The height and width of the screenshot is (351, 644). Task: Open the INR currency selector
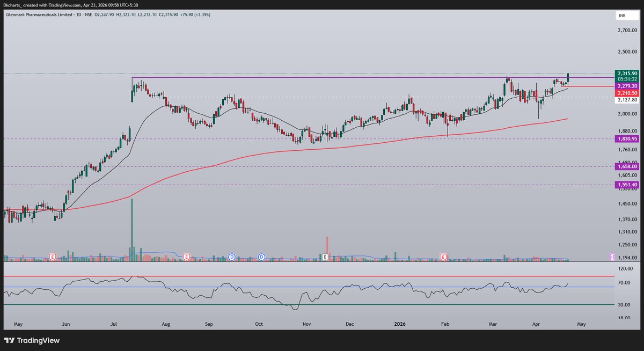[623, 15]
